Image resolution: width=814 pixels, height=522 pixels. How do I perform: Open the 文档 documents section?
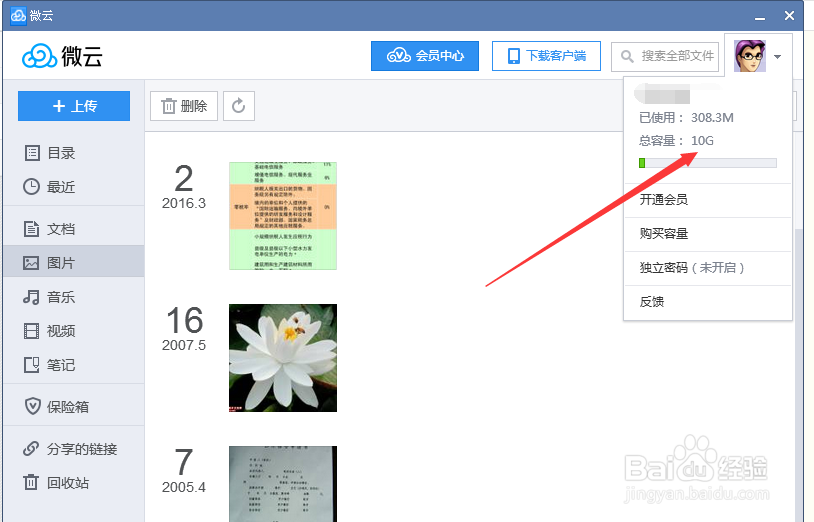pyautogui.click(x=74, y=229)
